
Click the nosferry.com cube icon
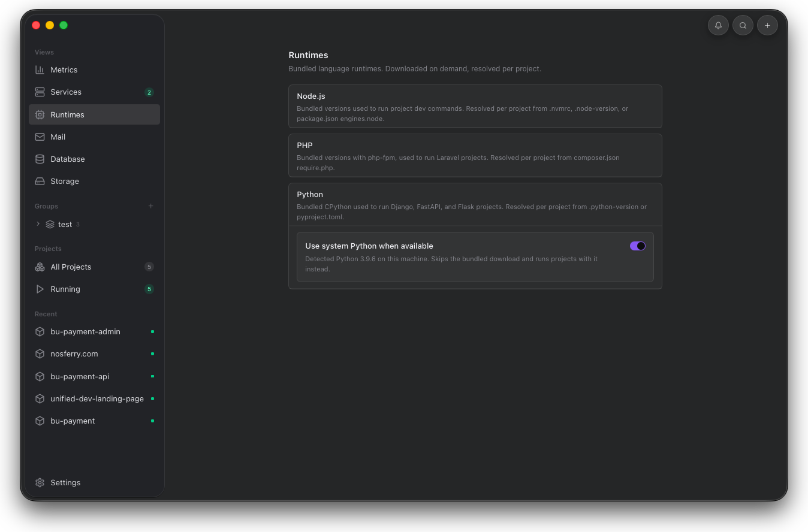point(40,353)
